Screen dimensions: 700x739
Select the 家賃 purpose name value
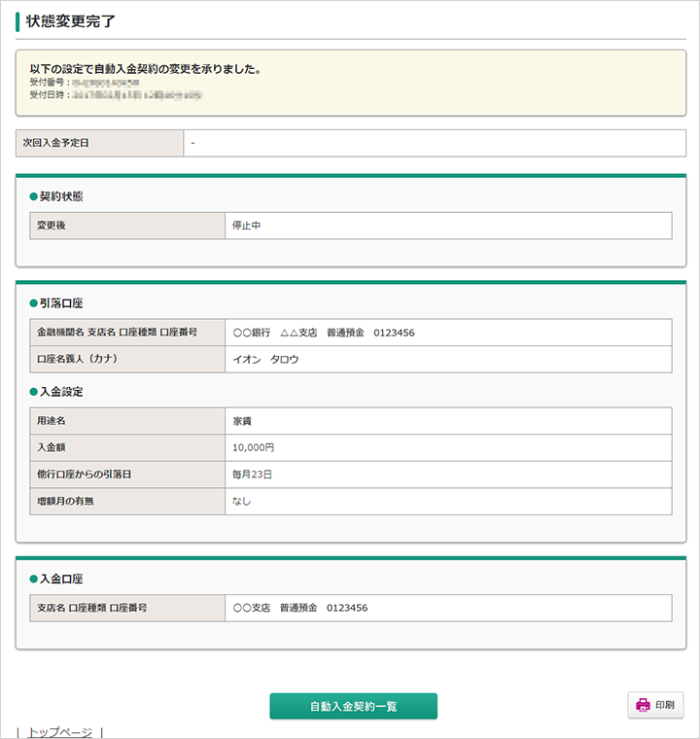click(x=243, y=421)
